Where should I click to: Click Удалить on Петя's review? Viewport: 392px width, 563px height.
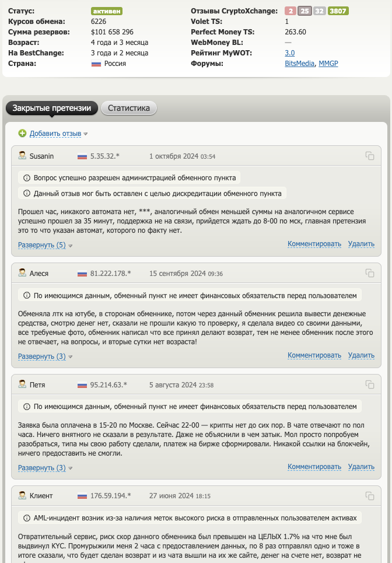(x=361, y=466)
